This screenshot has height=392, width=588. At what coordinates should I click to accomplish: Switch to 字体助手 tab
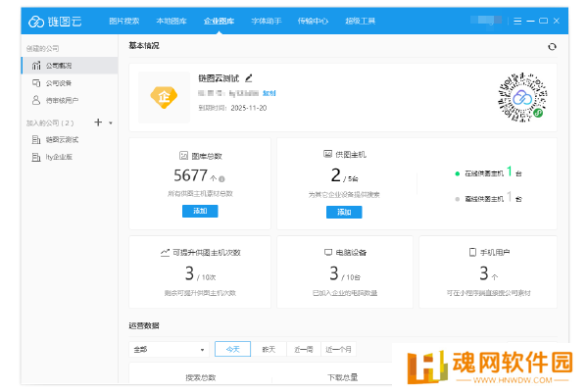[267, 21]
